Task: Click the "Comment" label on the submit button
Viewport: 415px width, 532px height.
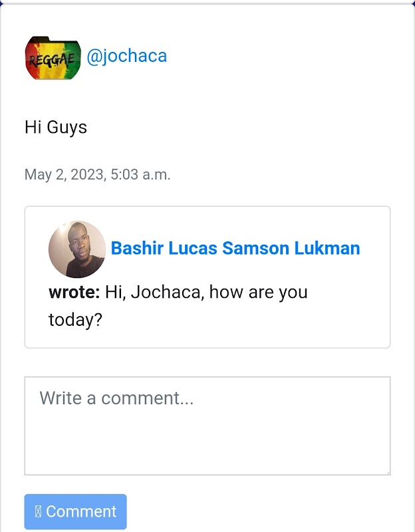Action: click(x=81, y=511)
